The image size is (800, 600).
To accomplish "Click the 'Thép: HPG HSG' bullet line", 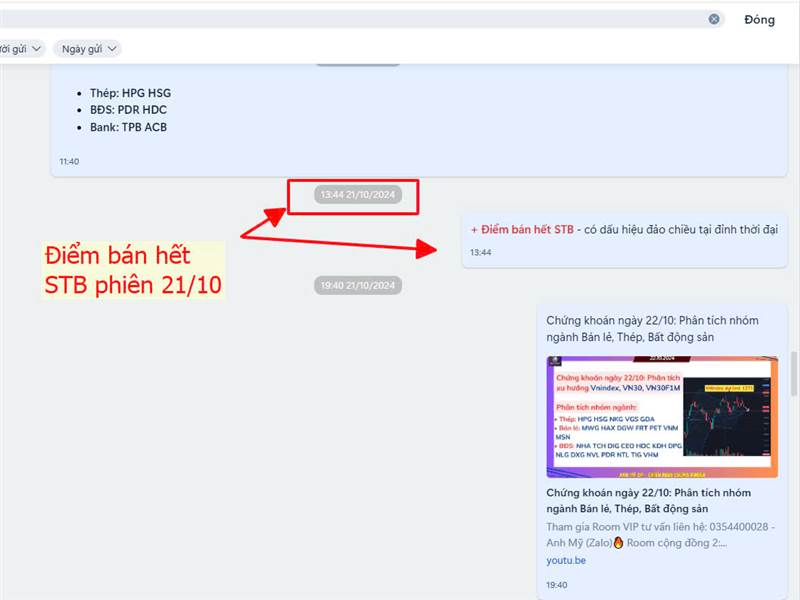I will pyautogui.click(x=130, y=93).
